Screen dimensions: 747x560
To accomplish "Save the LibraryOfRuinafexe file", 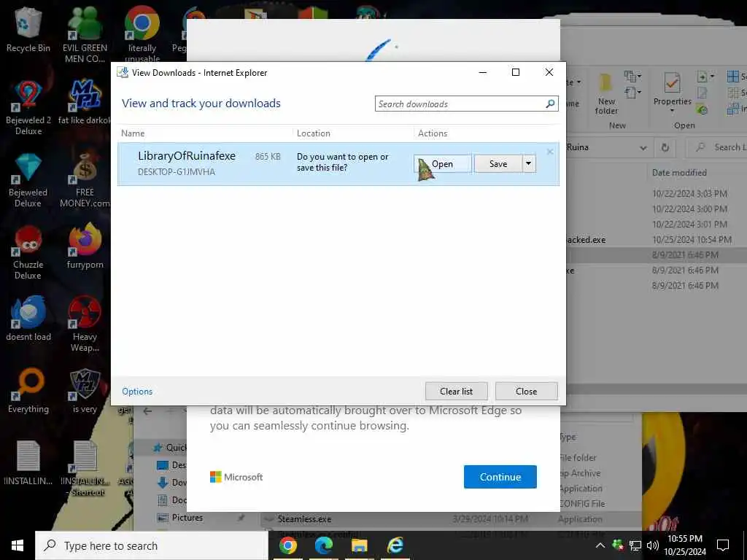I will (x=498, y=164).
